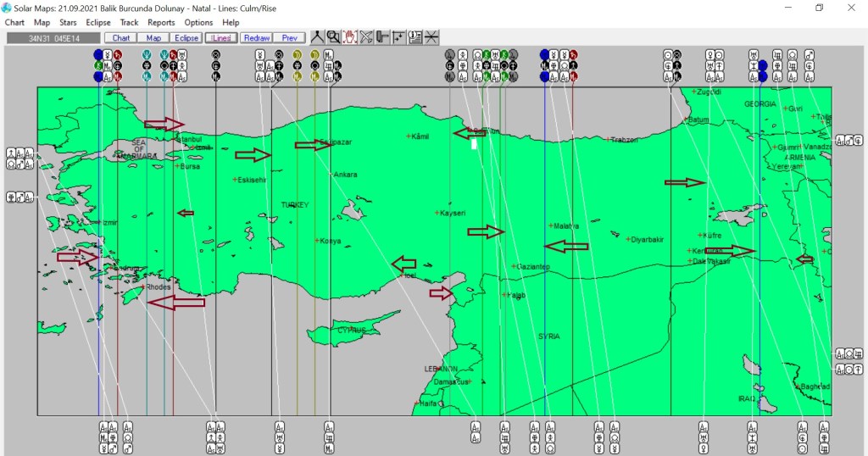Toggle the highlighted Lines button

point(220,38)
